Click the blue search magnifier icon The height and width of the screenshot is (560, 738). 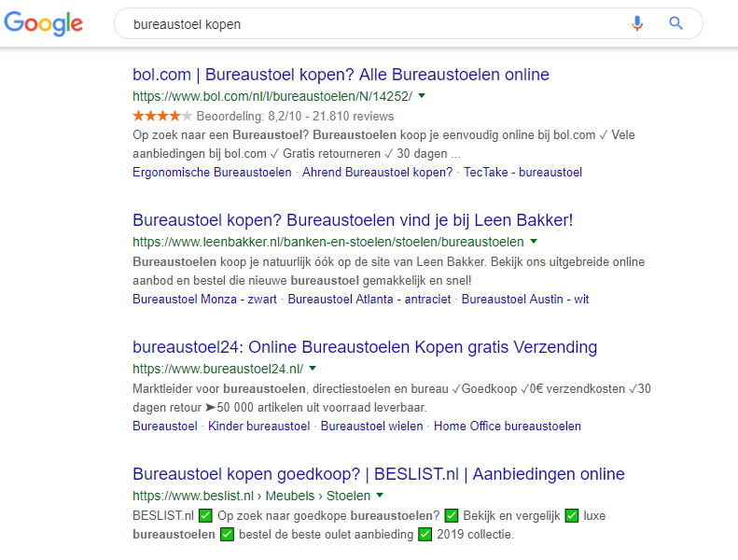click(675, 23)
